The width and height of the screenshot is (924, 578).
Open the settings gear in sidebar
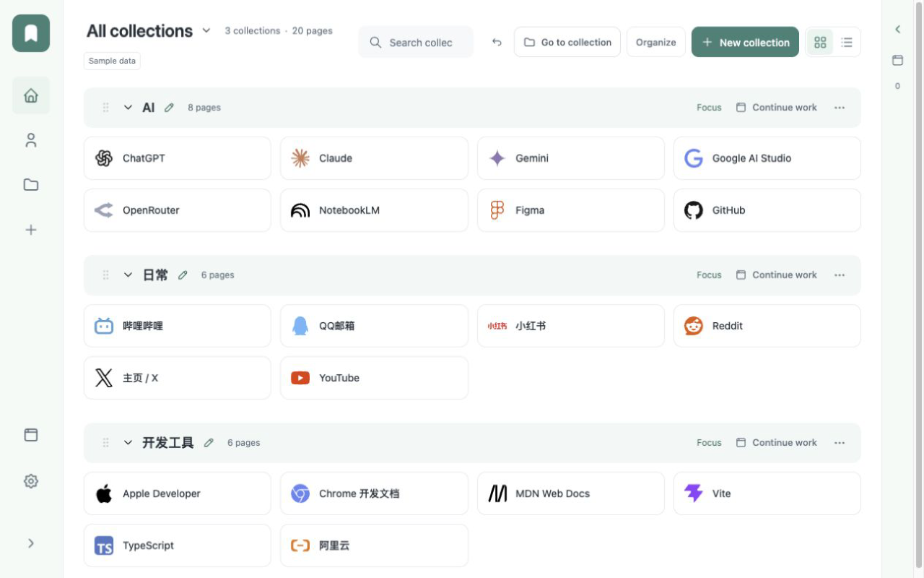point(31,481)
